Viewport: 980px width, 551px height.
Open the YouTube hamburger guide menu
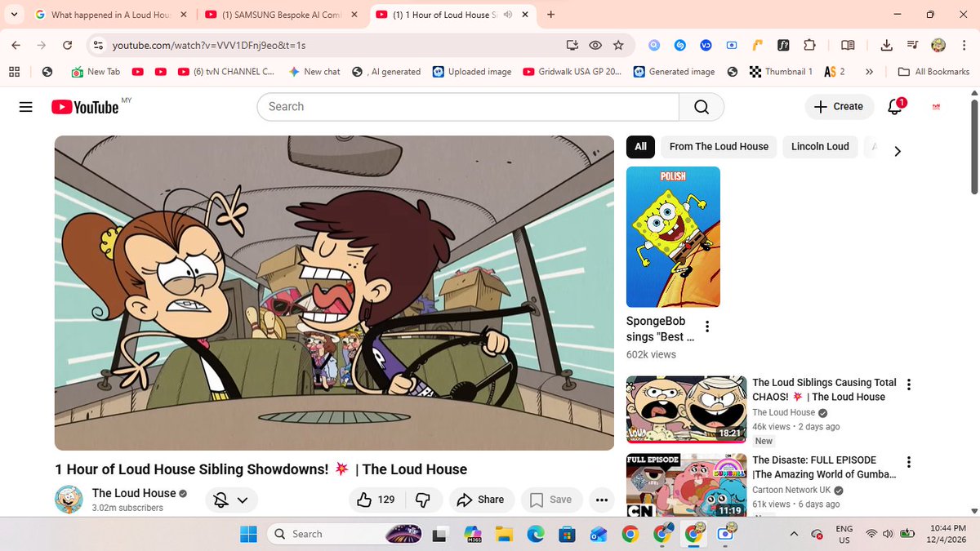point(25,107)
